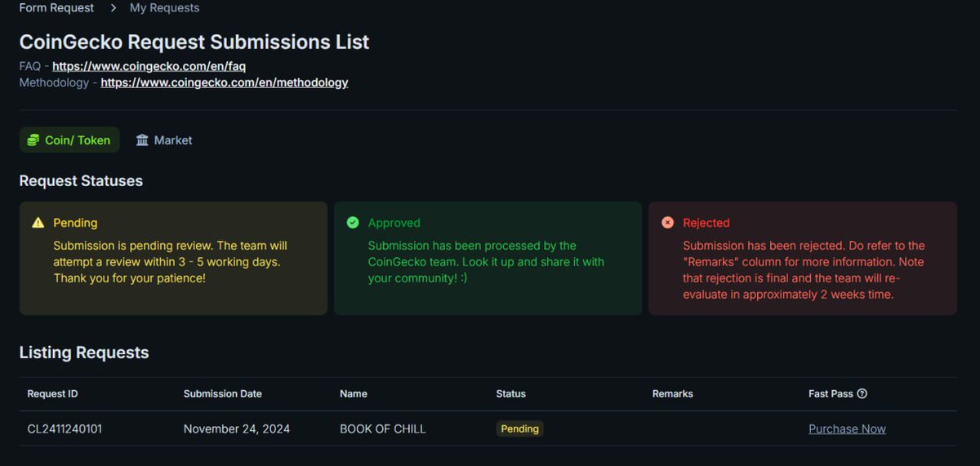Click the Rejected status card heading
Viewport: 980px width, 466px height.
pos(706,223)
